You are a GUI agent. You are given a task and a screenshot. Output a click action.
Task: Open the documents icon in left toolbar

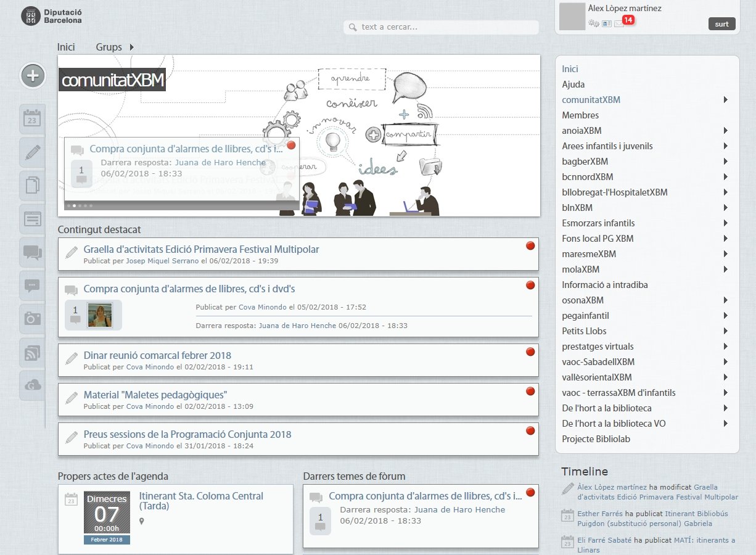coord(32,185)
